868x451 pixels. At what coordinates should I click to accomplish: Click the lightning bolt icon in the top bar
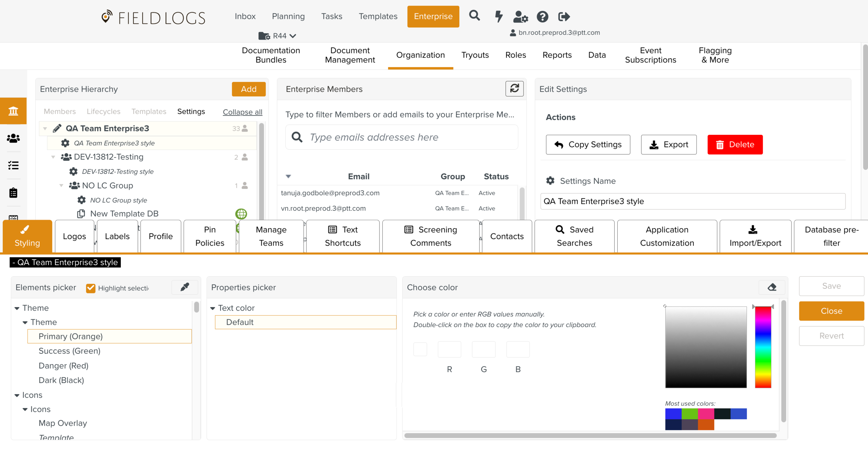[499, 16]
